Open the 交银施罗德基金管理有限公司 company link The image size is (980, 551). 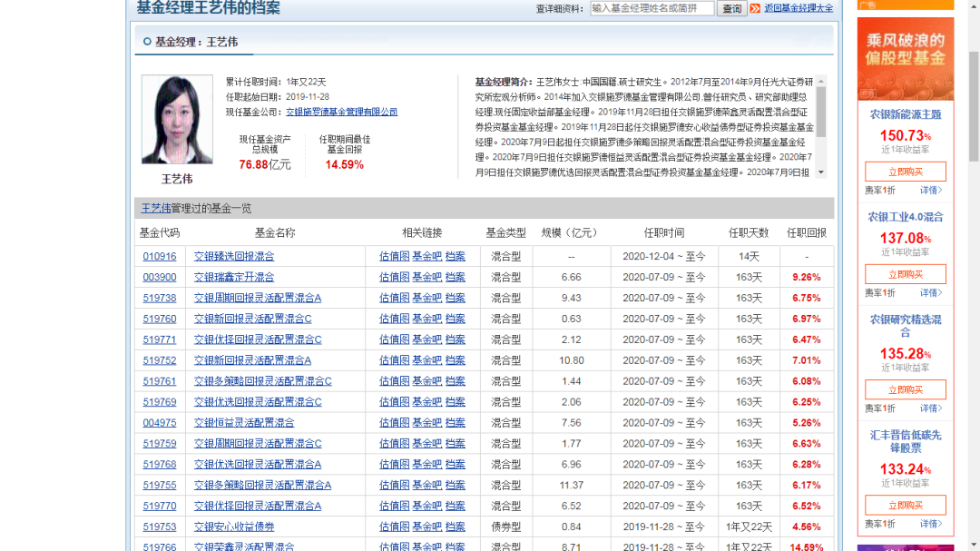341,112
